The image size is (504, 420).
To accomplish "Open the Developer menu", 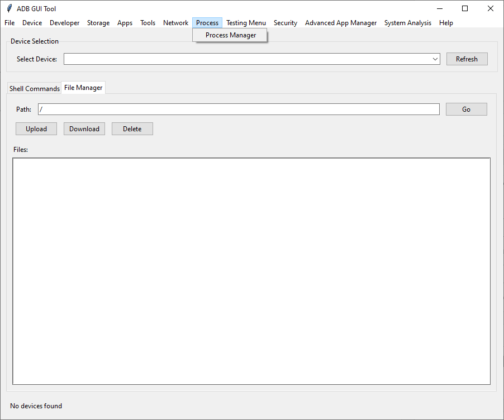I will (x=64, y=23).
